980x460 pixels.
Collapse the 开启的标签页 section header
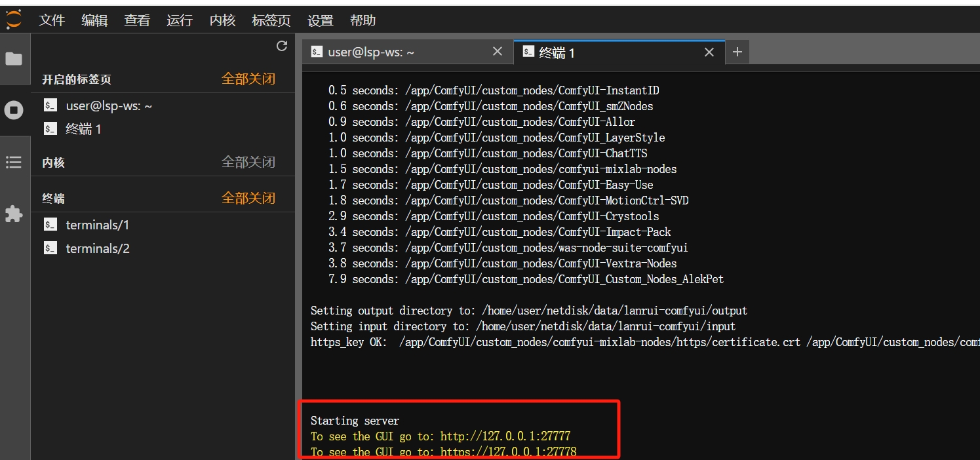pos(77,79)
